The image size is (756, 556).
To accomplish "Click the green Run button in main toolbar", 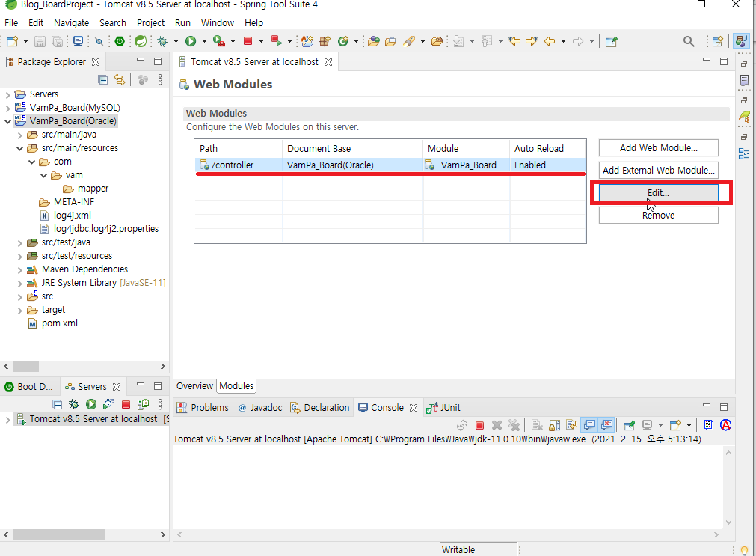I will pos(191,41).
